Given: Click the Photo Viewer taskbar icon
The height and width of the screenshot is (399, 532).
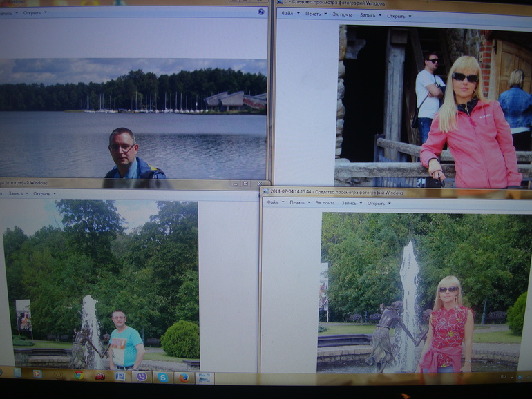Looking at the screenshot, I should point(204,377).
